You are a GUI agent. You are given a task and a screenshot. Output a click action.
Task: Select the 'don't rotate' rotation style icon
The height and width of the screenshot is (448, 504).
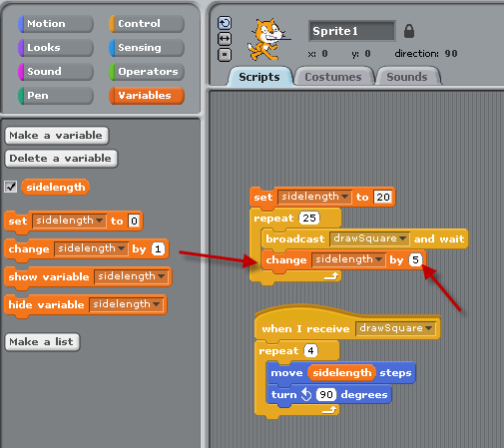tap(225, 55)
